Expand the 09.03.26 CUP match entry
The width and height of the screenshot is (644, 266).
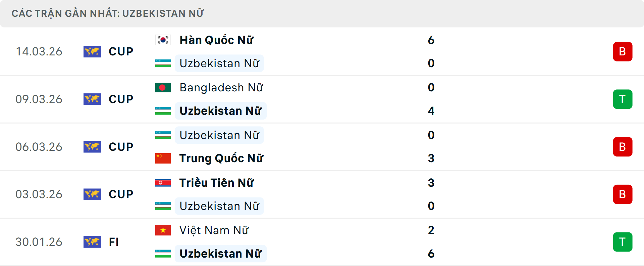coord(322,99)
